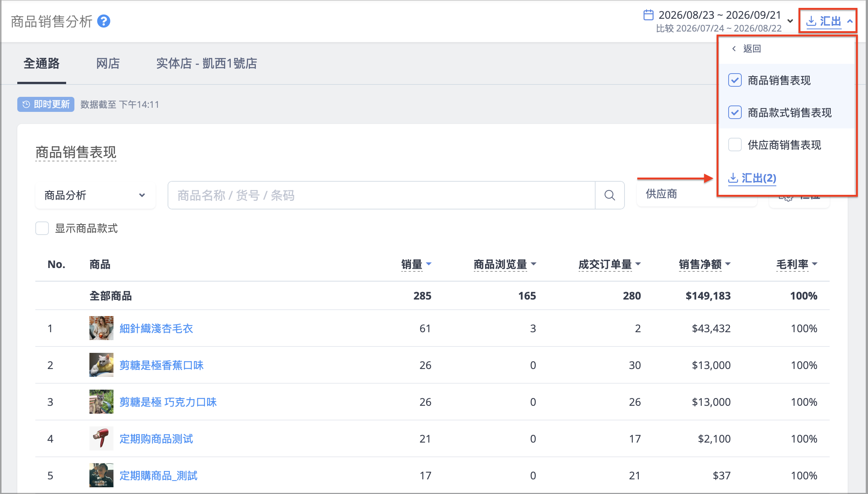
Task: Switch to 网店 tab
Action: [108, 63]
